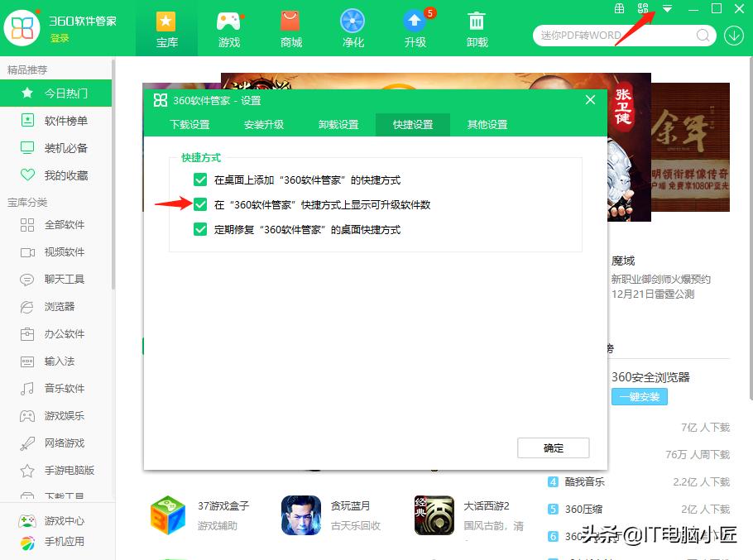Viewport: 753px width, 560px height.
Task: Click the 确定 button to confirm settings
Action: [x=553, y=448]
